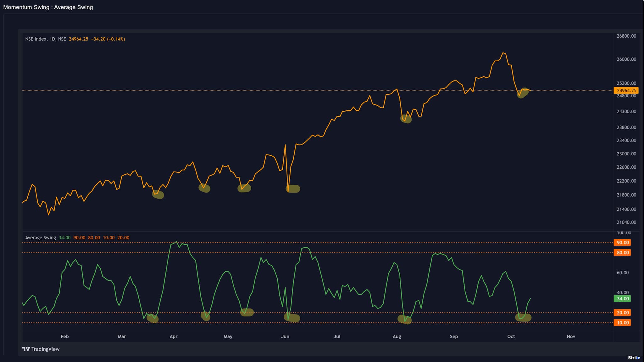This screenshot has height=362, width=644.
Task: Click the 26000.00 price axis label
Action: click(626, 59)
